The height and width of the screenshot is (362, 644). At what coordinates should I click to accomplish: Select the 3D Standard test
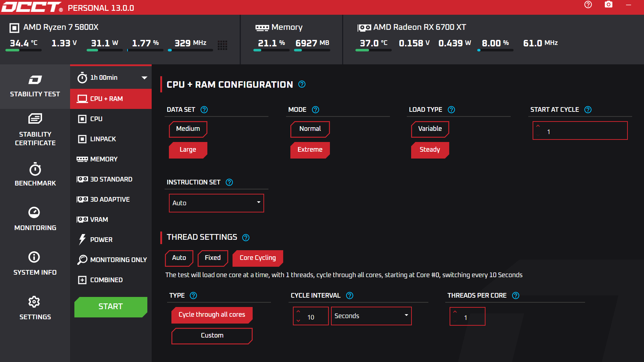click(111, 179)
